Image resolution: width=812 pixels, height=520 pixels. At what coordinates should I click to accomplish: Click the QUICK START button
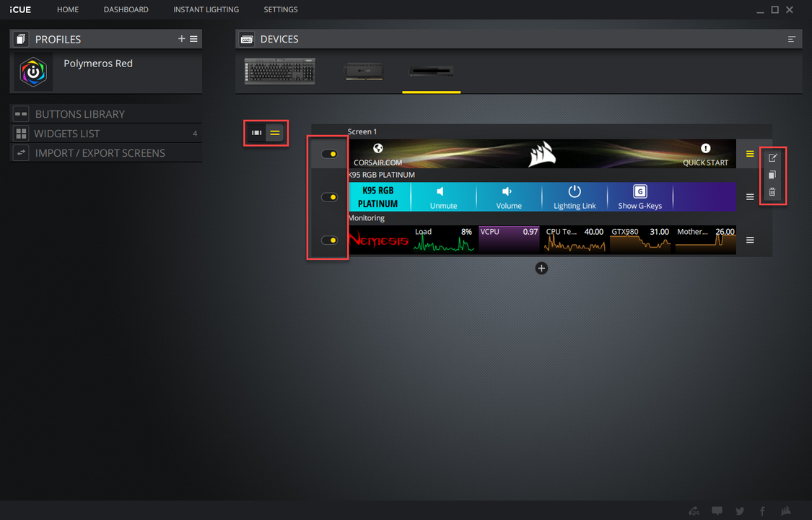point(705,154)
